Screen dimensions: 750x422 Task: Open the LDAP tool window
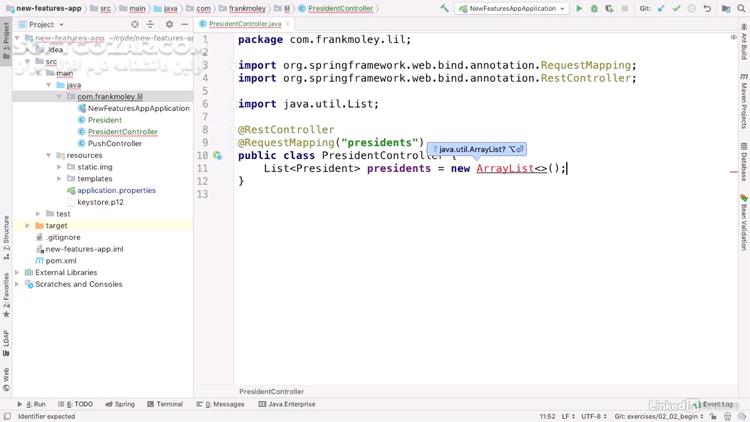[6, 343]
